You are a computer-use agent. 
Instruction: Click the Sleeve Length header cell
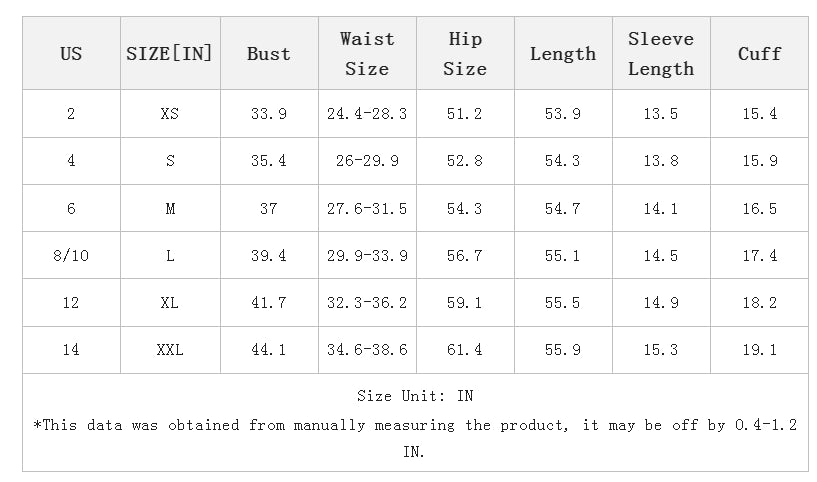click(x=660, y=54)
